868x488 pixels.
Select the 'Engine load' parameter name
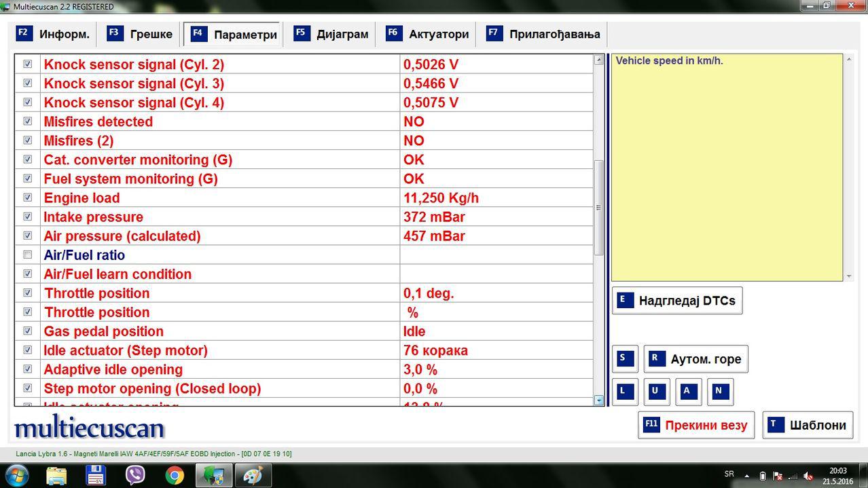(x=82, y=198)
